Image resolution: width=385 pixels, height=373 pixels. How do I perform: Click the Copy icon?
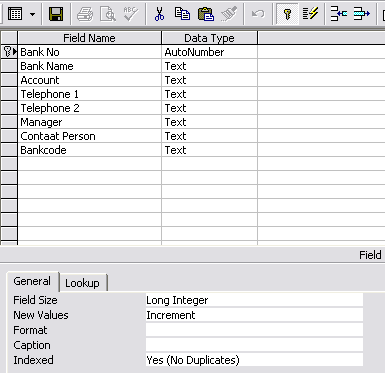[x=182, y=14]
